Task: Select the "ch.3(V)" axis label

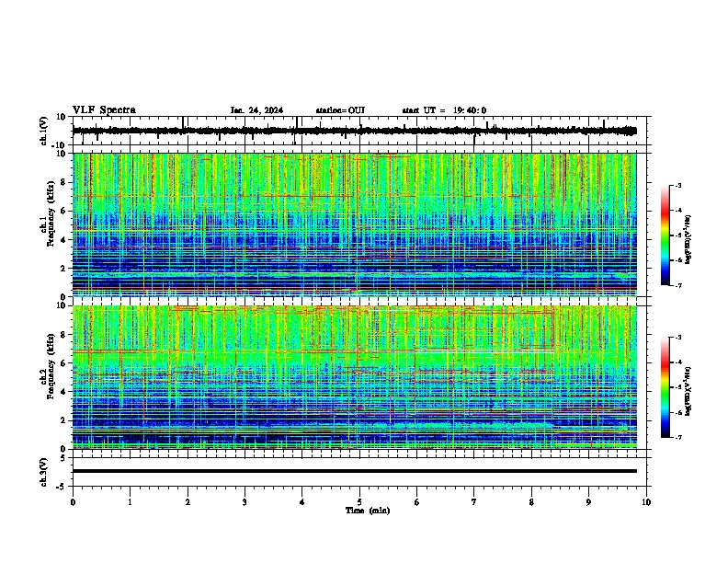Action: 44,472
